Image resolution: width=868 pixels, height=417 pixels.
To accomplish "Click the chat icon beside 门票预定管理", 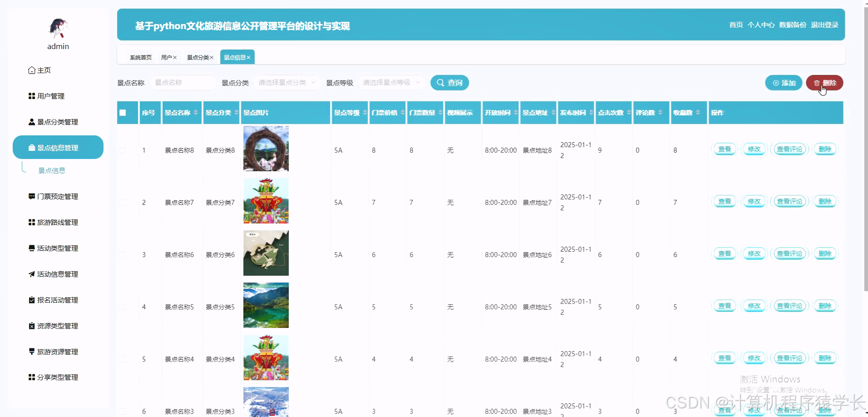I will [x=32, y=196].
